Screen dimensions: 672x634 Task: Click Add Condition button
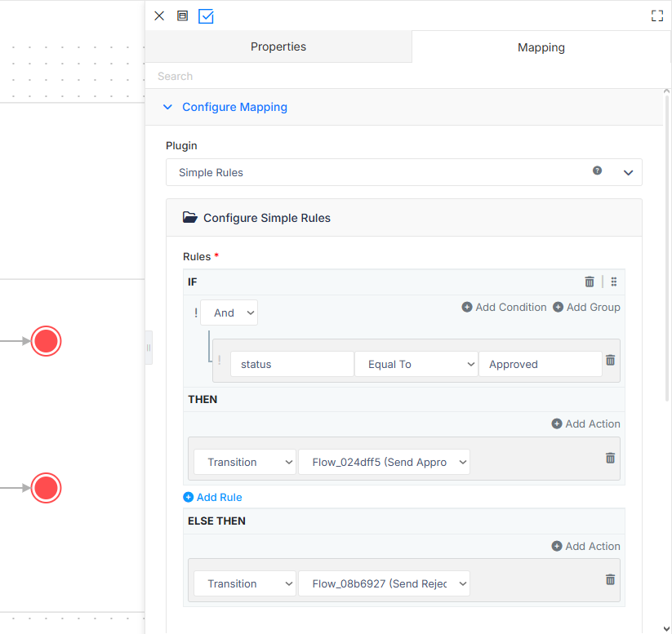click(504, 307)
